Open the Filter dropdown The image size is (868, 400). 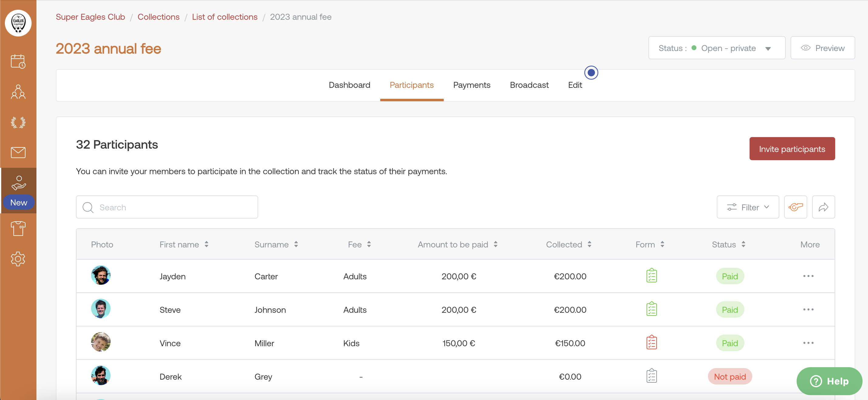coord(747,207)
